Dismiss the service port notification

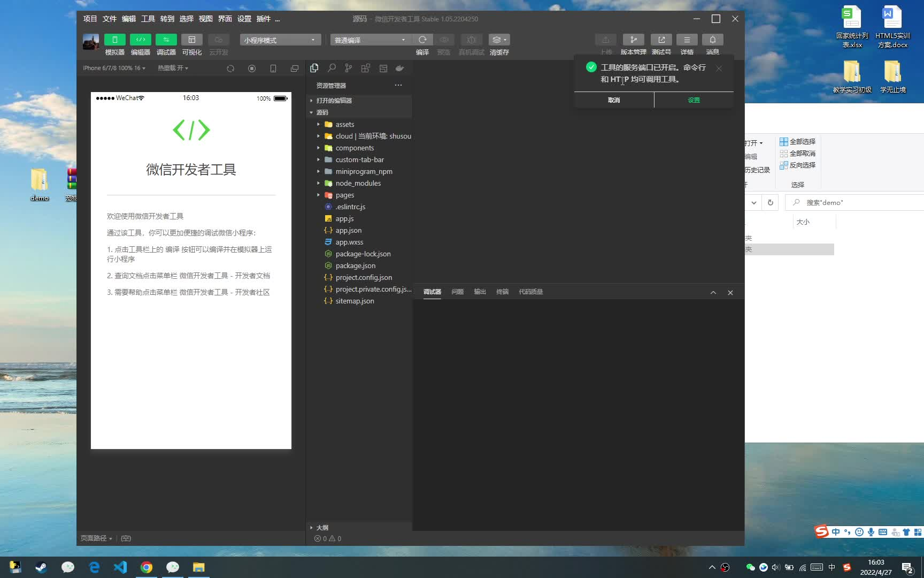tap(719, 69)
